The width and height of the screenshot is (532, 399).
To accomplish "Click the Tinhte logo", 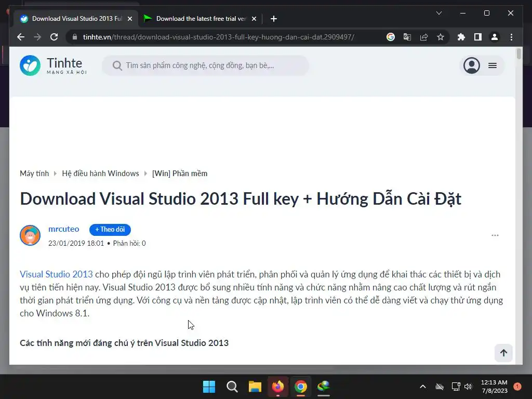I will point(54,65).
